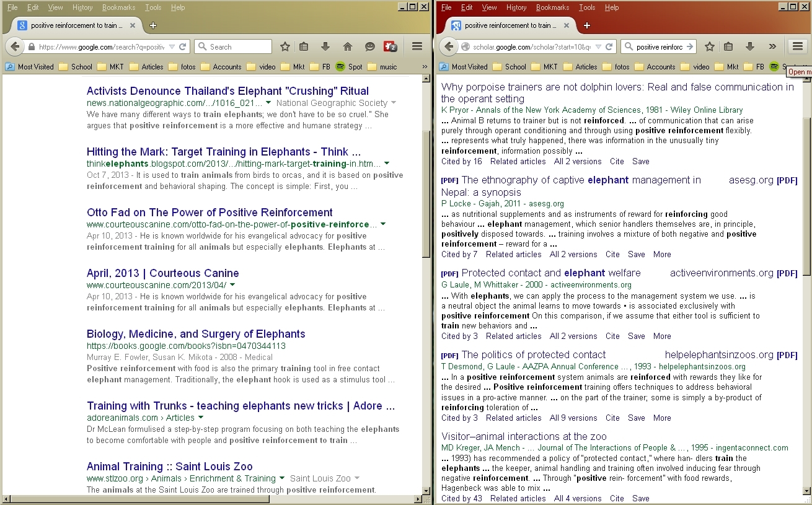Show bookmarks list icon in left window
Screen dimensions: 812x505
coord(304,46)
